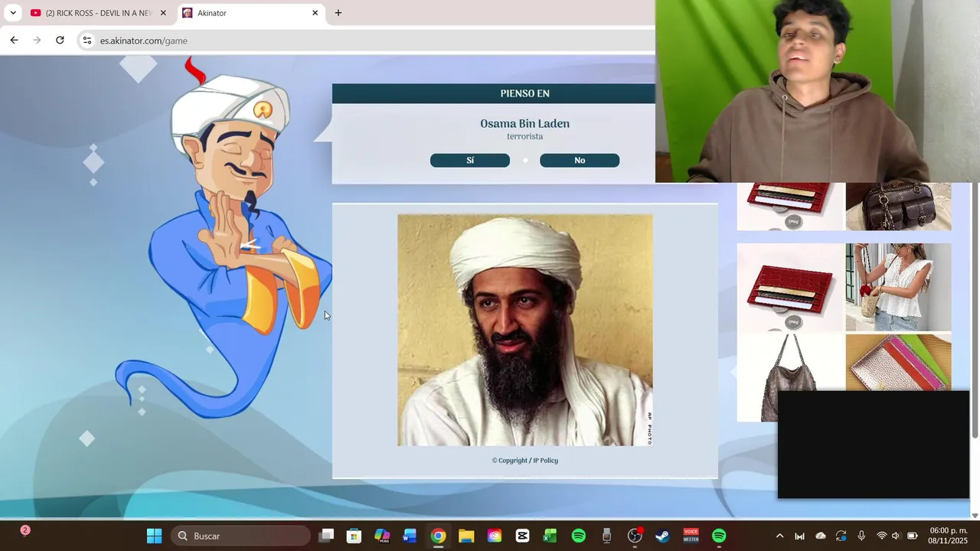Open Adobe Creative Cloud from taskbar
The height and width of the screenshot is (551, 980).
click(495, 536)
